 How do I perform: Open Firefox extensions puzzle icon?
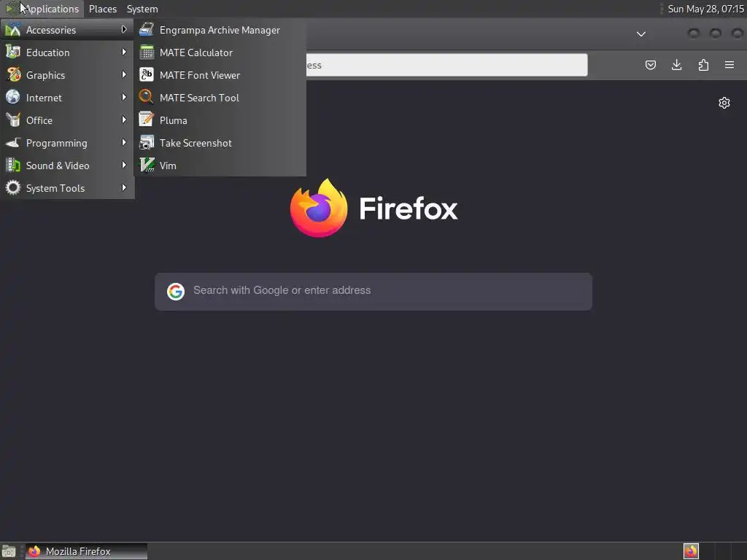coord(703,65)
